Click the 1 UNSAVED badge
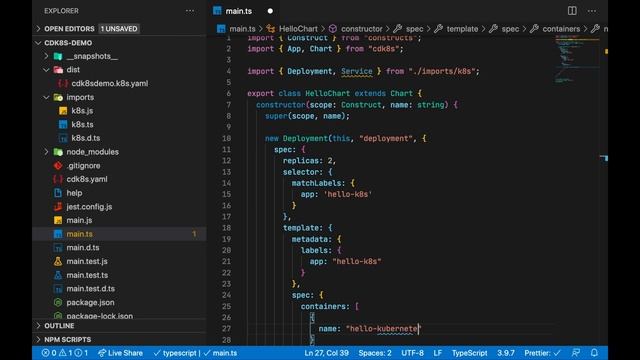The width and height of the screenshot is (640, 360). [119, 29]
